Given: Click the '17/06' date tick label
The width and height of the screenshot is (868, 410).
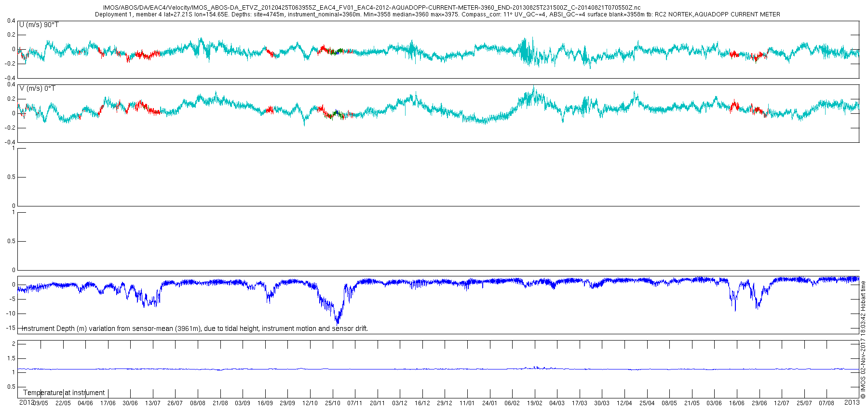Looking at the screenshot, I should click(x=108, y=403).
